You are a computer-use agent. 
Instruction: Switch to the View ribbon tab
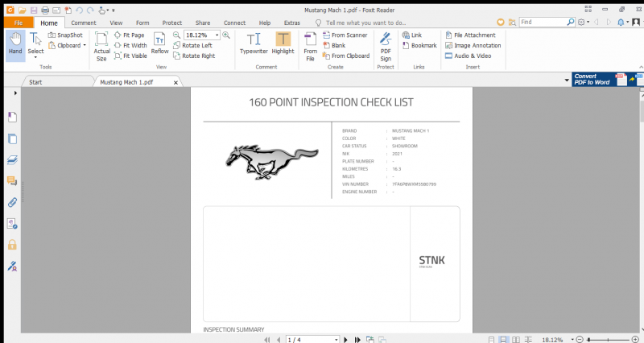click(x=116, y=23)
